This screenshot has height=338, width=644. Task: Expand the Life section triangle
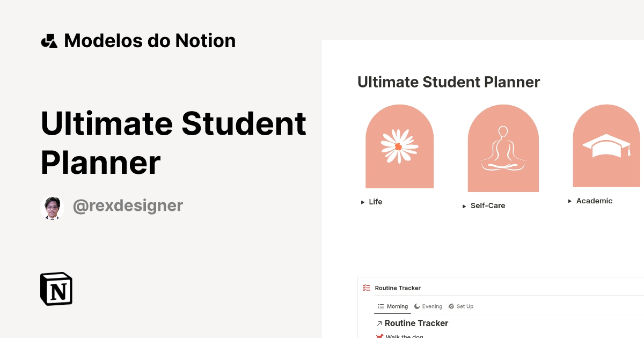(x=362, y=202)
